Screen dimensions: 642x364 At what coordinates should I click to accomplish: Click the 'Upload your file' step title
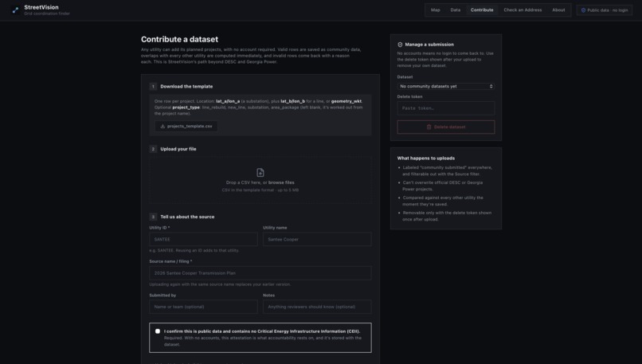click(178, 149)
